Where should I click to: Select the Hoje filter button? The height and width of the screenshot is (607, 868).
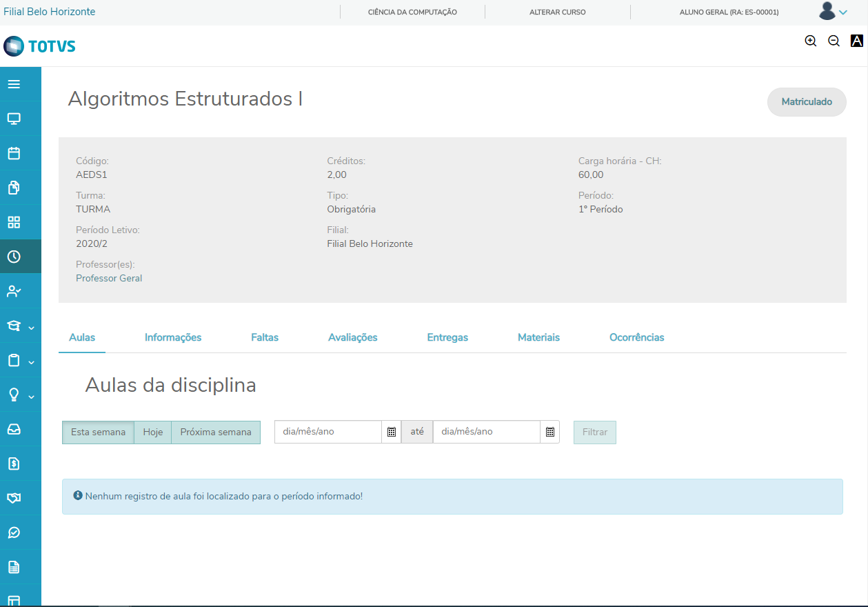point(153,432)
